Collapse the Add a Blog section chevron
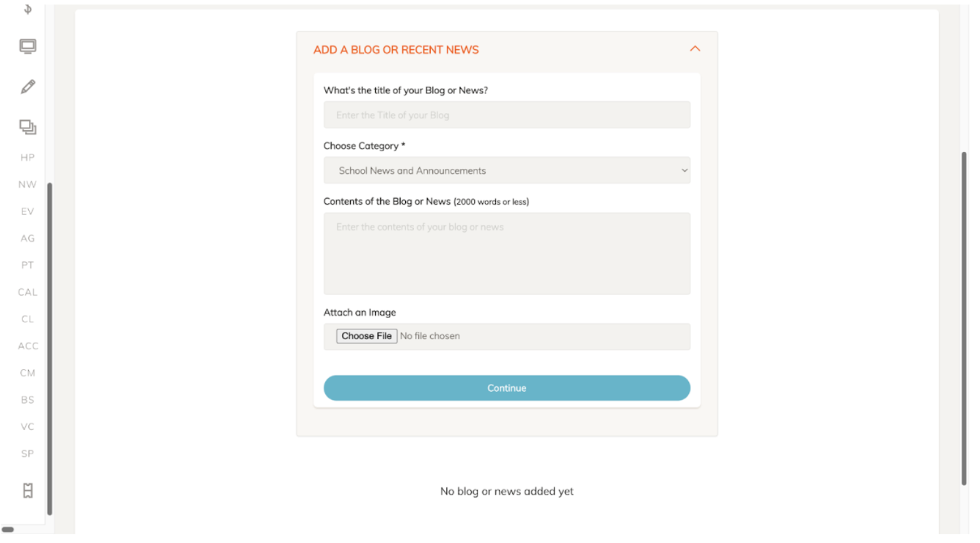The image size is (980, 543). pyautogui.click(x=695, y=49)
